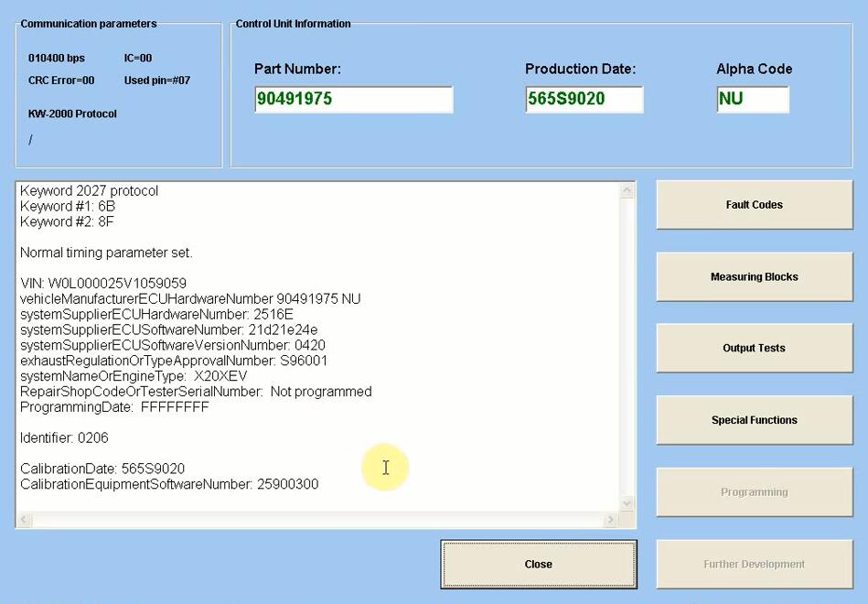This screenshot has width=868, height=604.
Task: Click the 'Keyword #1: 6B' line
Action: coord(68,206)
